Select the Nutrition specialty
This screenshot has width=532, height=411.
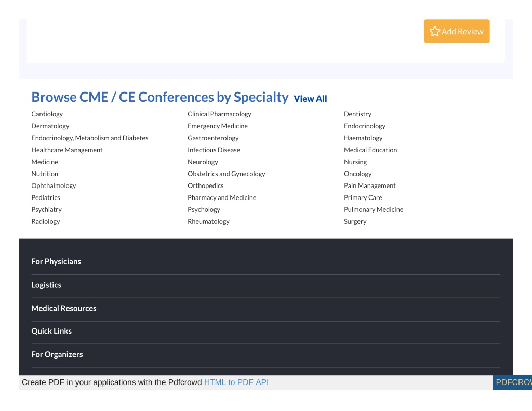[45, 174]
